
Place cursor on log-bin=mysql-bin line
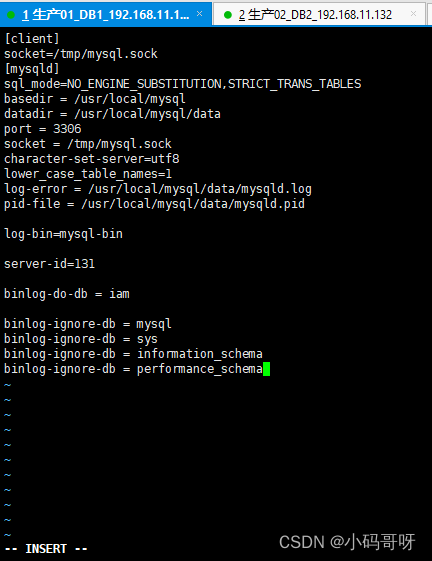click(63, 234)
